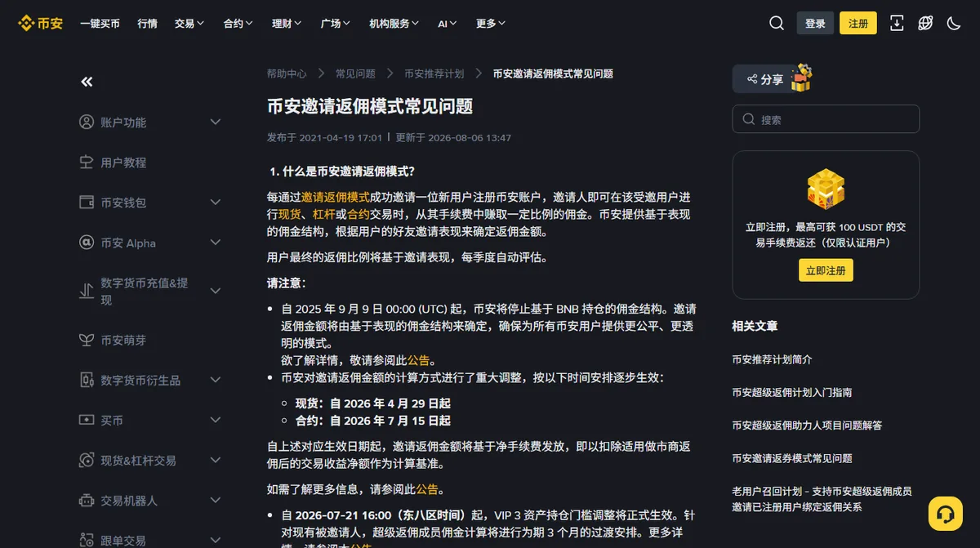Open the 邀请返佣模式 link in article
This screenshot has width=980, height=548.
[336, 197]
